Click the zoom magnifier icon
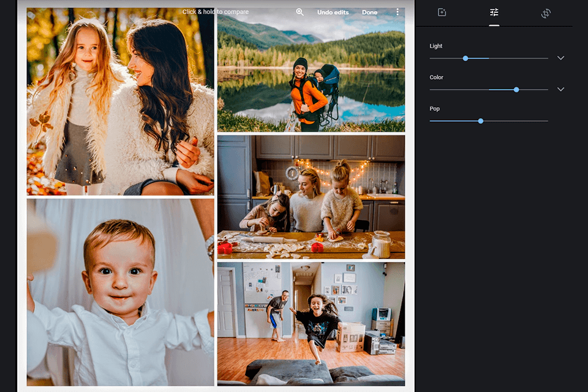 (x=300, y=12)
